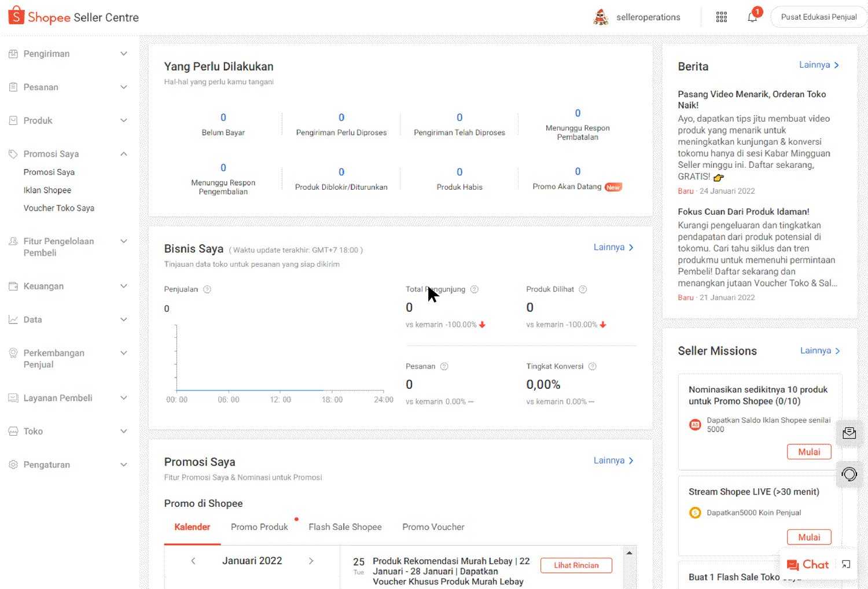
Task: Click the help icon beside Penjualan
Action: click(207, 289)
